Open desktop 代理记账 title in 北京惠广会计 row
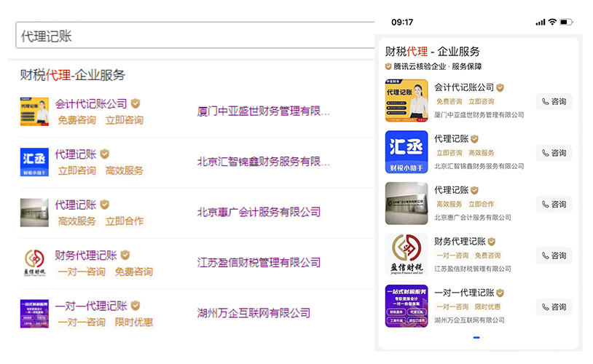 pos(76,205)
